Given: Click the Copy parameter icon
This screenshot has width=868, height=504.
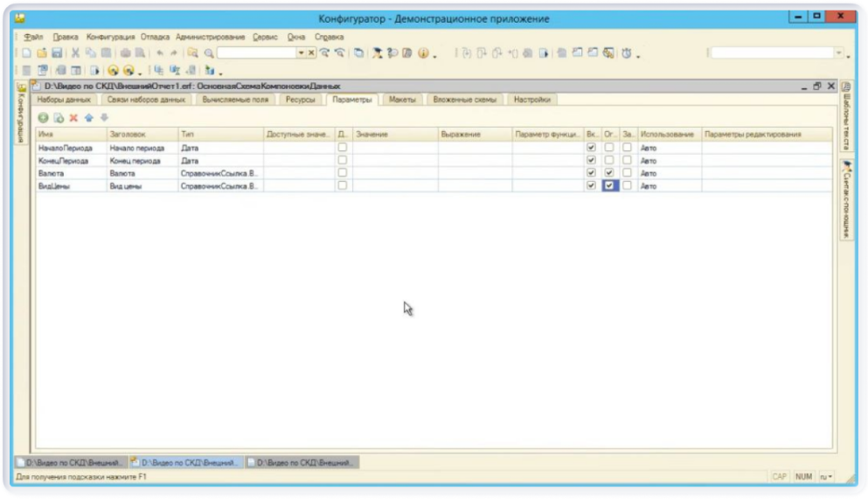Looking at the screenshot, I should click(58, 117).
